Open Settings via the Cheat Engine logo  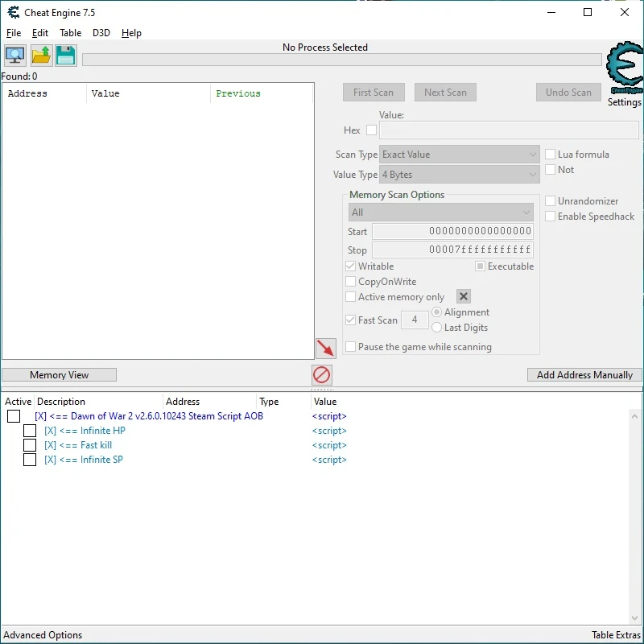tap(624, 69)
